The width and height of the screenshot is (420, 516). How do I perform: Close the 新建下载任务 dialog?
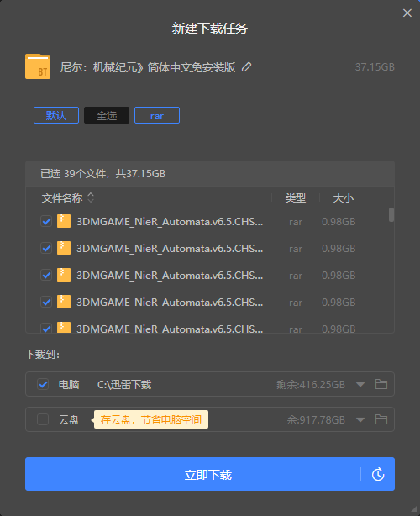(x=407, y=13)
